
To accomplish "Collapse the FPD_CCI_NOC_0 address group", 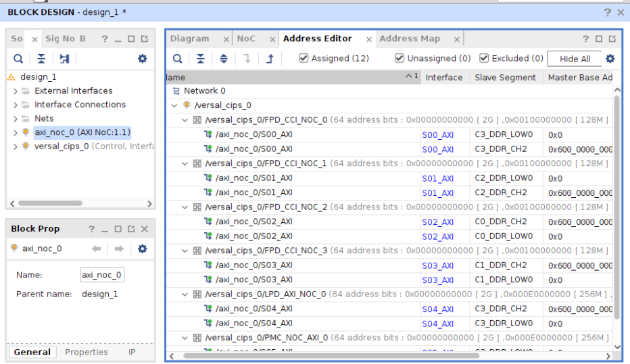I will pos(185,120).
